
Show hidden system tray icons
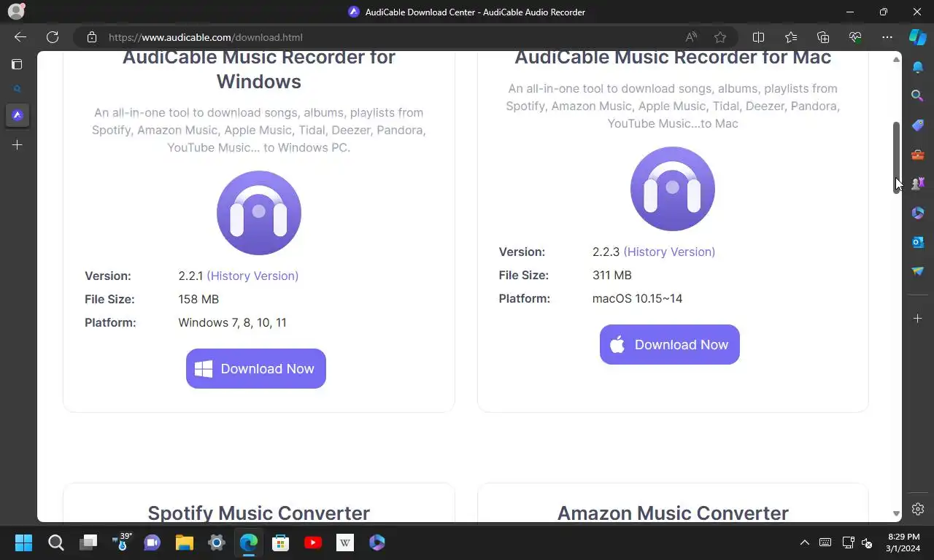(805, 542)
